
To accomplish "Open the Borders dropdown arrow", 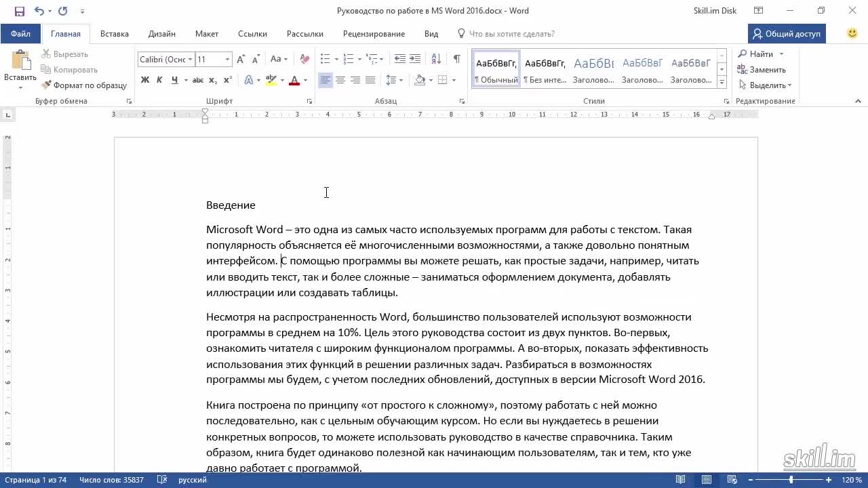I will coord(454,80).
